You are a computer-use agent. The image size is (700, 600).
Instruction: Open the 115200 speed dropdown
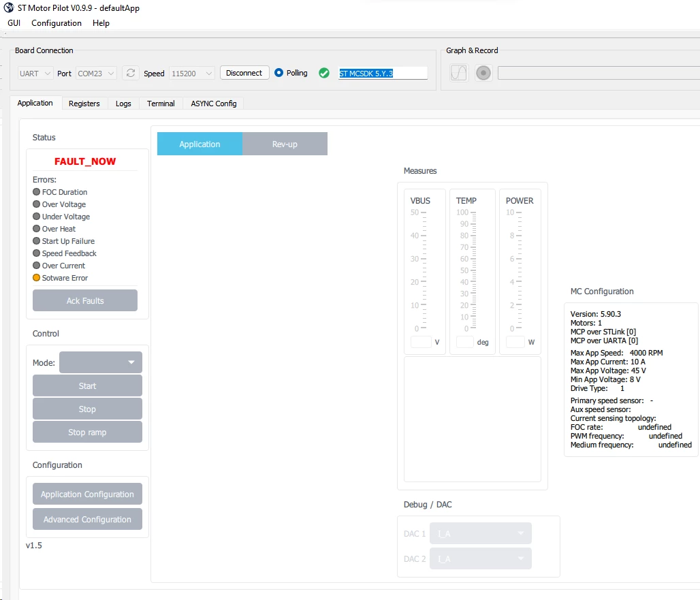[x=192, y=74]
